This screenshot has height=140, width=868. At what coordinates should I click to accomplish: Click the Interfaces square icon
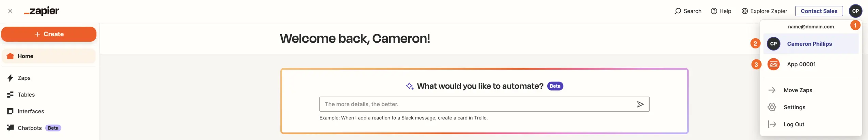pos(10,111)
